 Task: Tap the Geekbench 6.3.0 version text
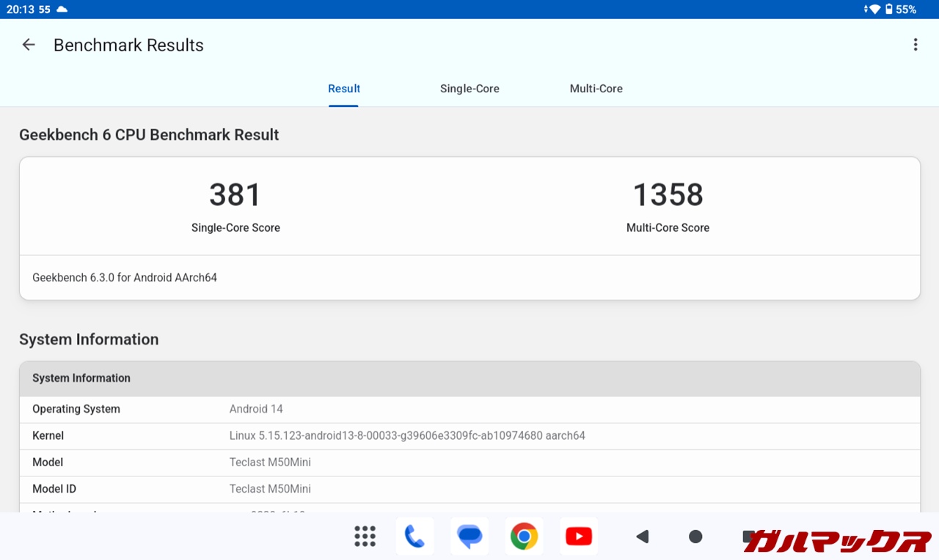coord(125,278)
